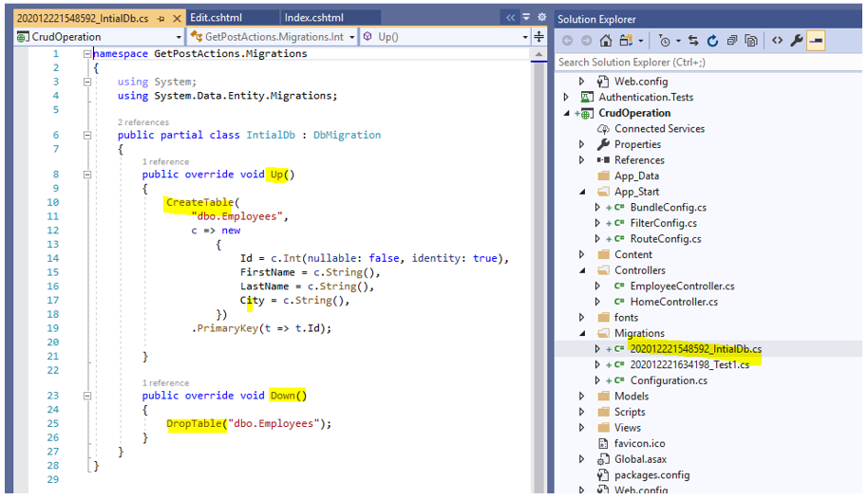Image resolution: width=868 pixels, height=500 pixels.
Task: Click Sync with Active Document icon
Action: point(693,41)
